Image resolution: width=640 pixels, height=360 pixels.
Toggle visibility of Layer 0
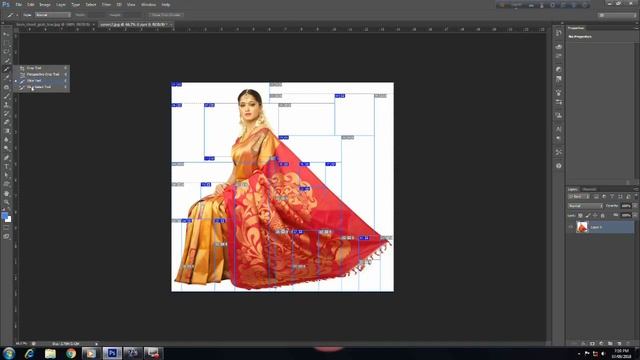pyautogui.click(x=571, y=227)
